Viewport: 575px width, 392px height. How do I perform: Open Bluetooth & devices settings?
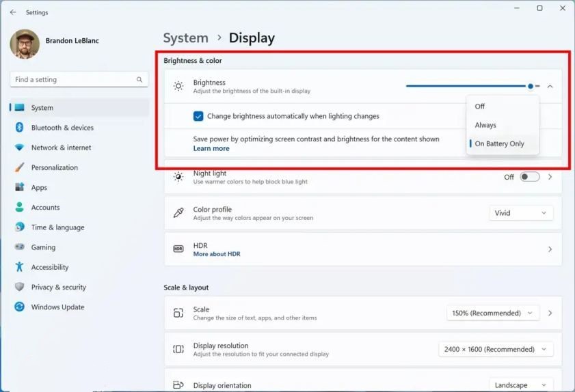(x=62, y=128)
